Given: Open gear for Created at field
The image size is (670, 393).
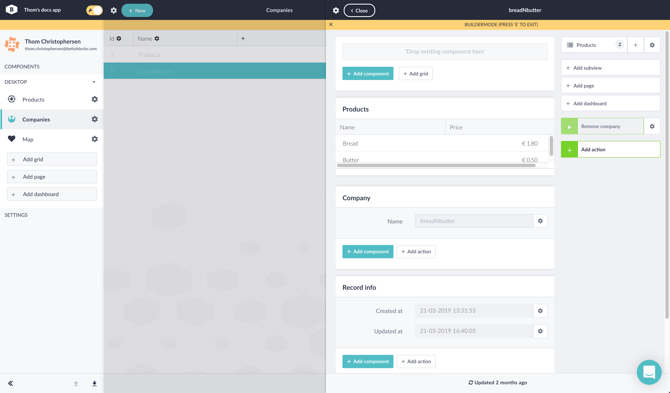Looking at the screenshot, I should tap(541, 311).
